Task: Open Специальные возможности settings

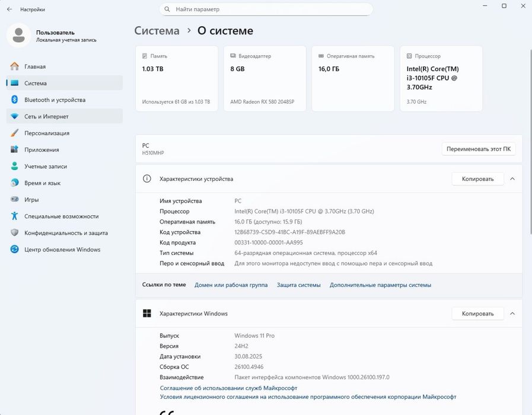Action: (65, 216)
